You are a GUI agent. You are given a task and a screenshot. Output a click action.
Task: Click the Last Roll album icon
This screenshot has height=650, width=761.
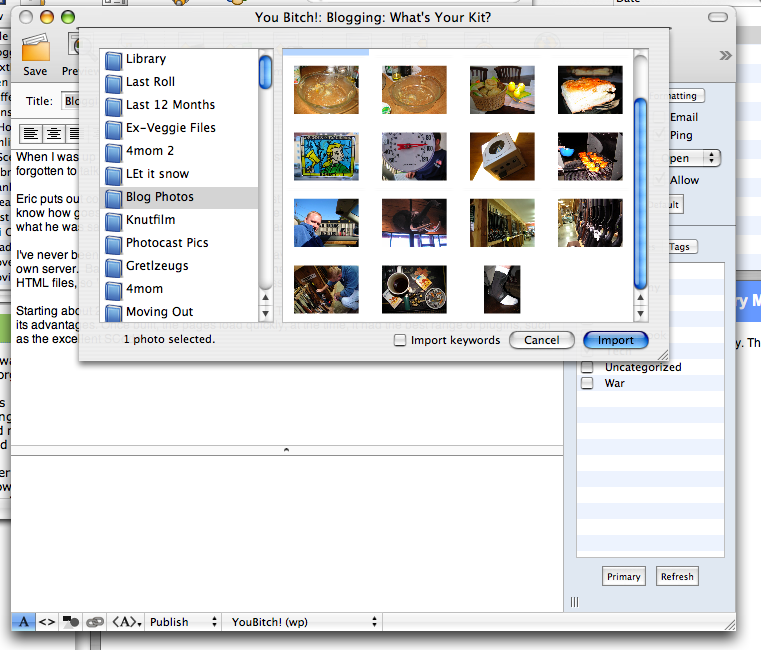114,83
